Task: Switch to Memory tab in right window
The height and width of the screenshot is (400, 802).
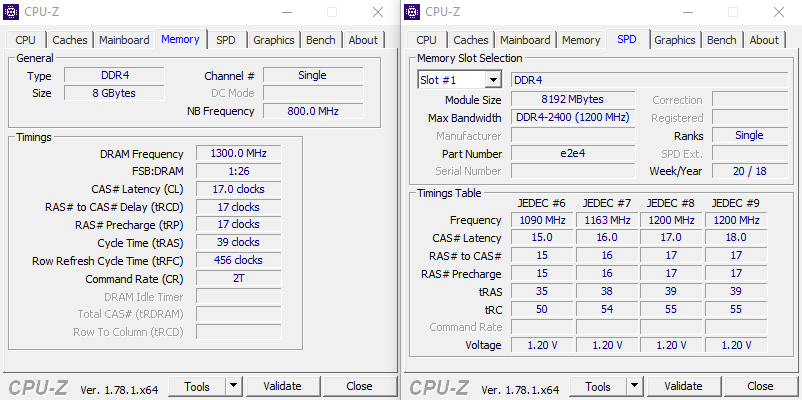Action: click(581, 40)
